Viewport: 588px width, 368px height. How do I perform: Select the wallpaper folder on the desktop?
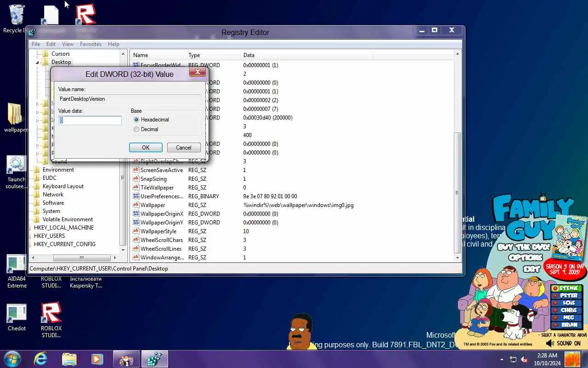pyautogui.click(x=16, y=117)
